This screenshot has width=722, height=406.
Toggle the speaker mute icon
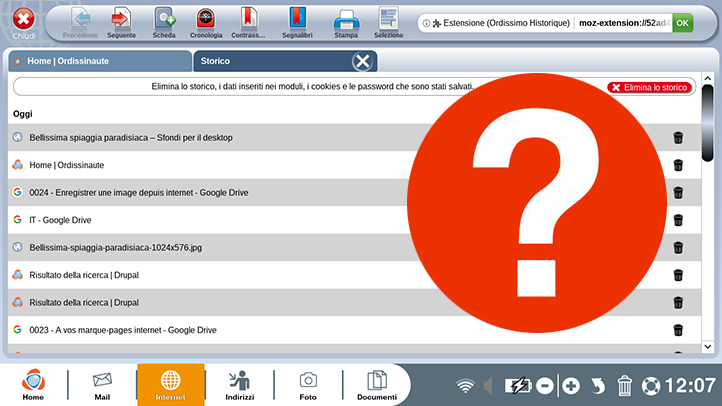tap(488, 386)
